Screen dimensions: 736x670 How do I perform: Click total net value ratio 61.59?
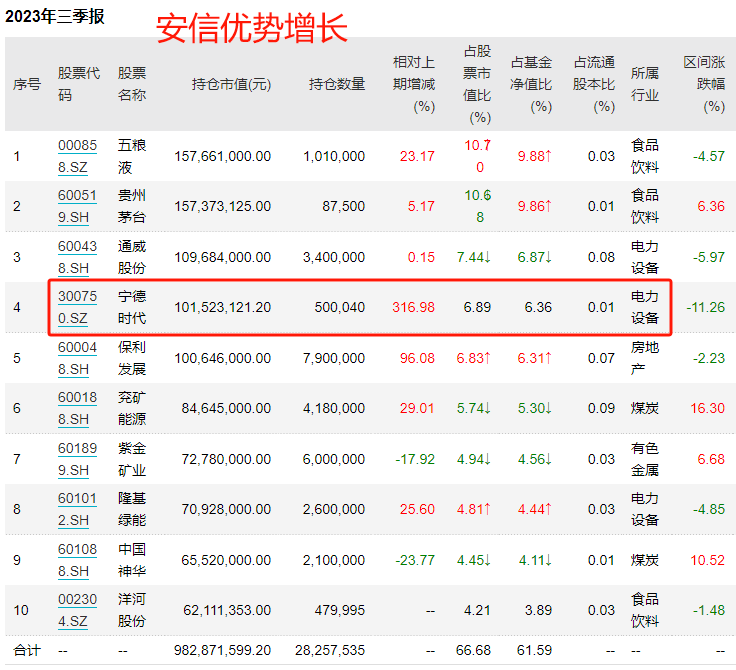534,650
